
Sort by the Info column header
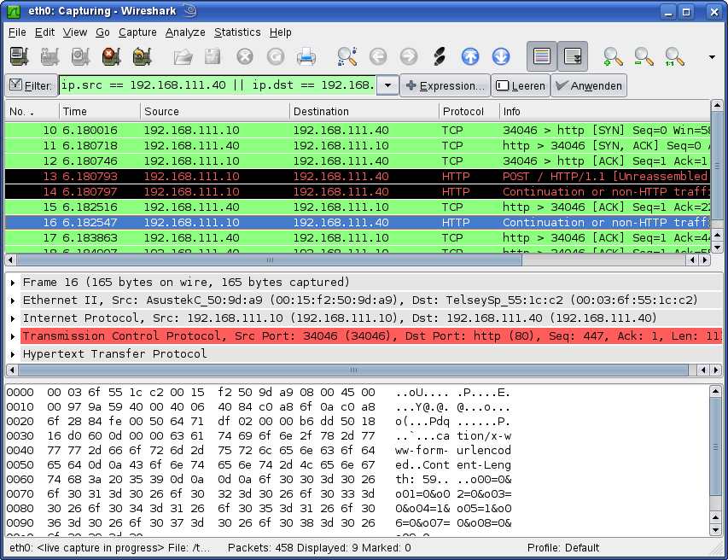pyautogui.click(x=605, y=112)
